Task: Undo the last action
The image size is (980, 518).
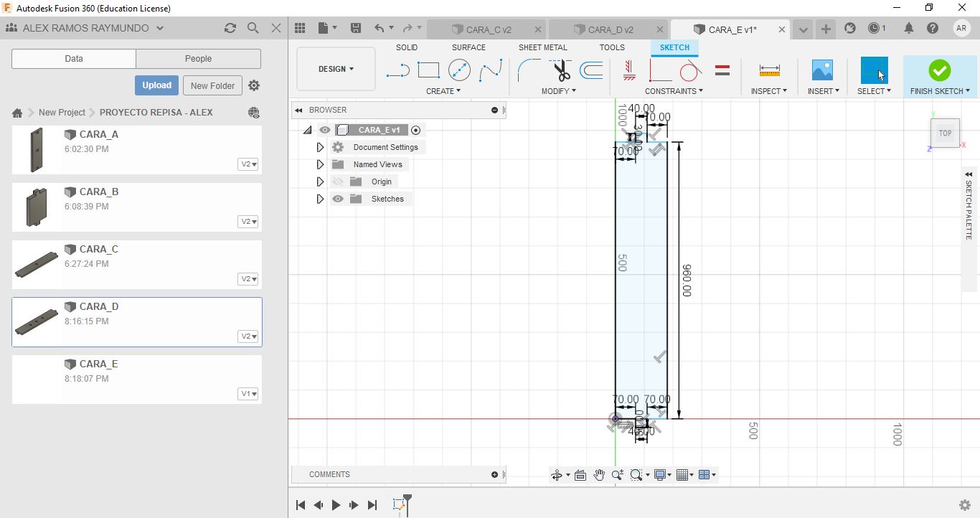Action: tap(380, 28)
